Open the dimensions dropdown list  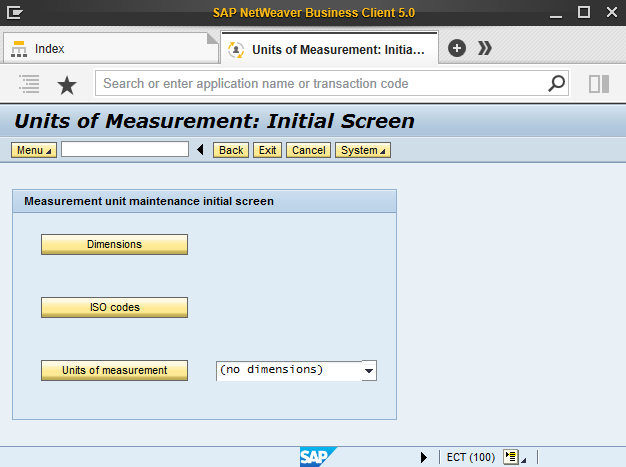point(369,371)
